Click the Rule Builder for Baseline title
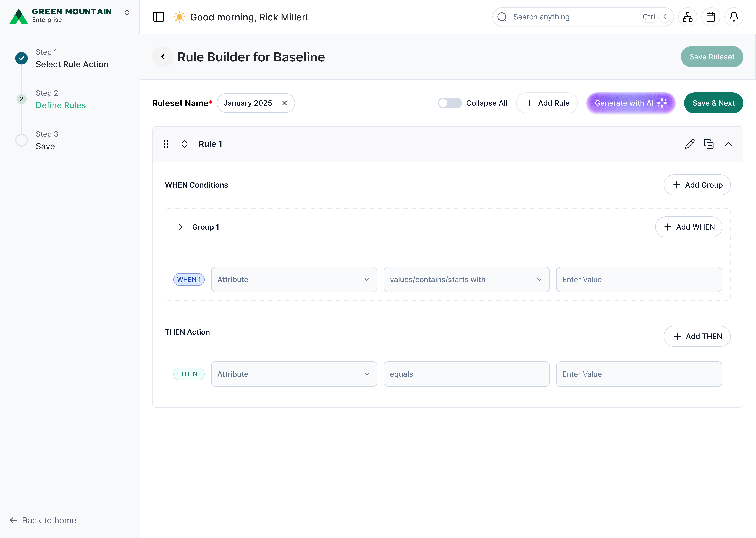This screenshot has width=756, height=538. [x=251, y=57]
